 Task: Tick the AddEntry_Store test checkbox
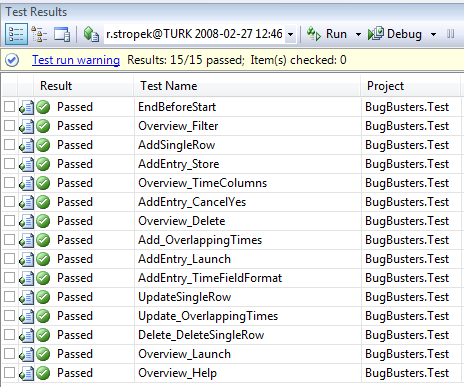(9, 164)
